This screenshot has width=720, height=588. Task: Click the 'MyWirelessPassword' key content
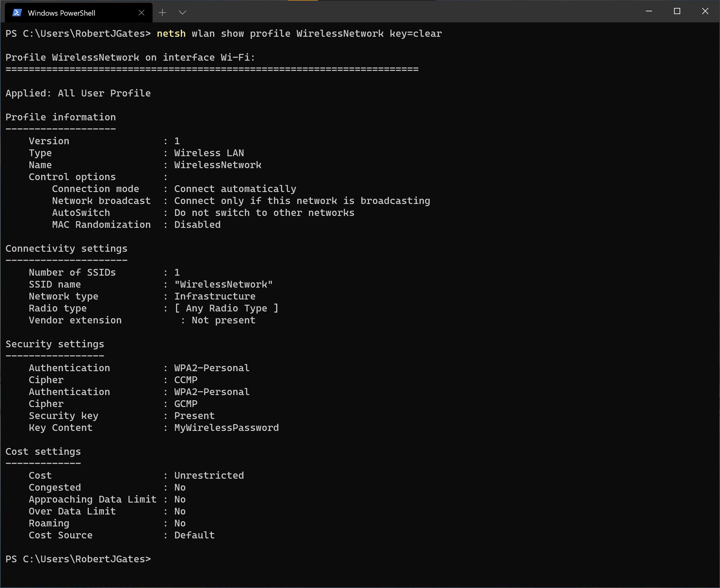pos(226,428)
